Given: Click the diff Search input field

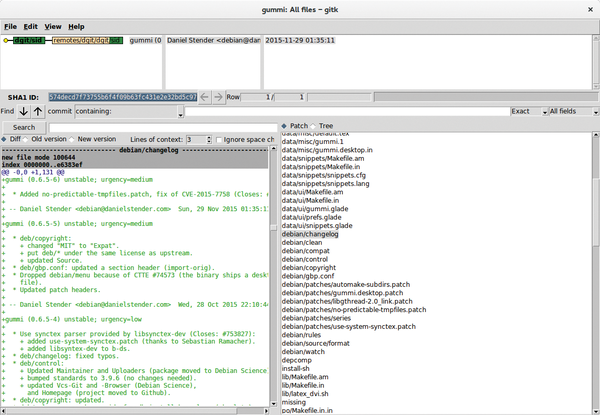Looking at the screenshot, I should 163,128.
